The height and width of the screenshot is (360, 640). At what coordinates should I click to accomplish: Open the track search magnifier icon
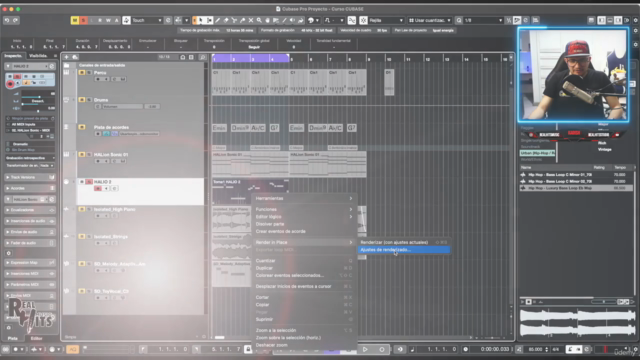tap(202, 57)
